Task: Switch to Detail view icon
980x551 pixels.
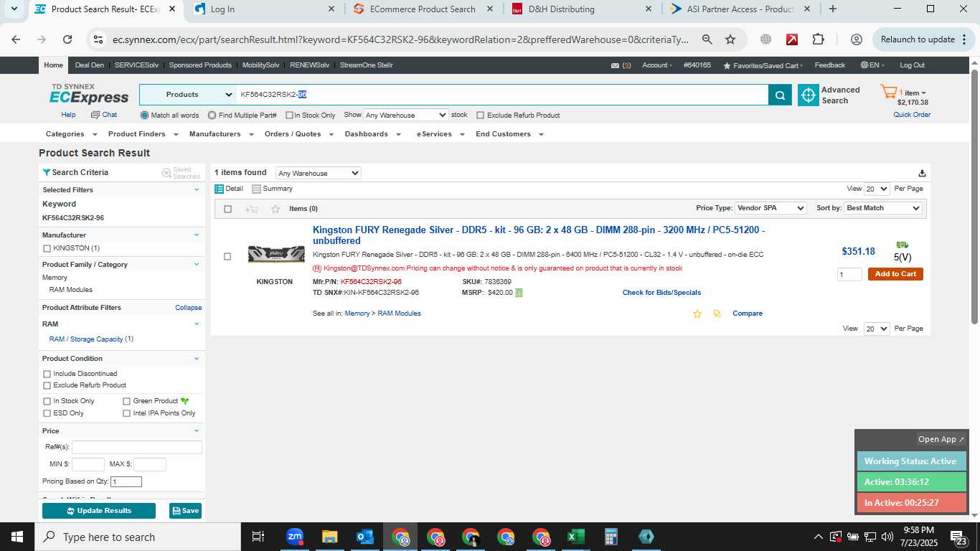Action: [x=219, y=189]
